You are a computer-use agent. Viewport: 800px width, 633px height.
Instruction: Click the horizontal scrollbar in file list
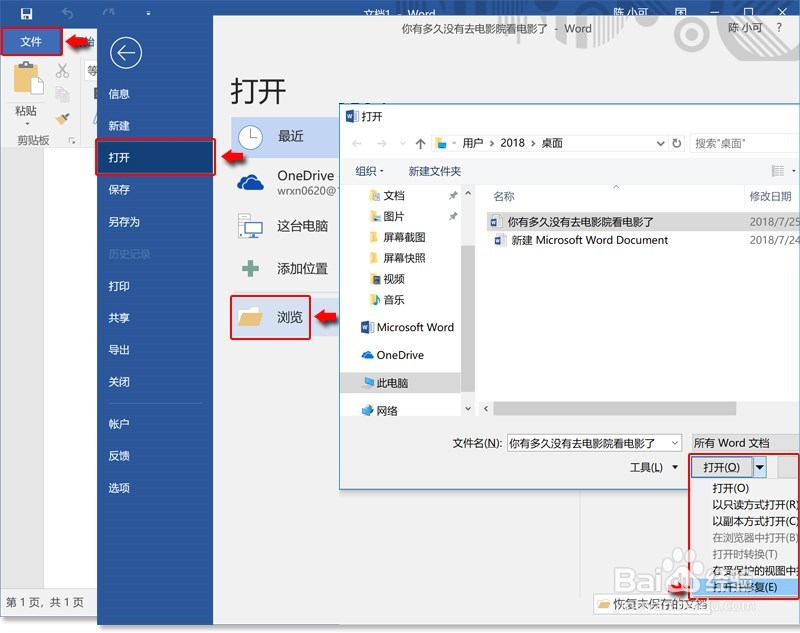[615, 409]
